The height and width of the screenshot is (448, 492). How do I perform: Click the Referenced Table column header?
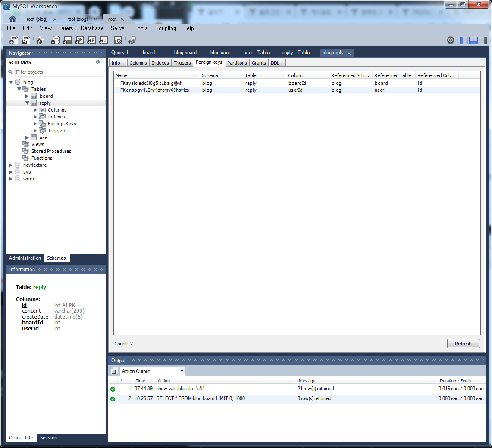[394, 75]
